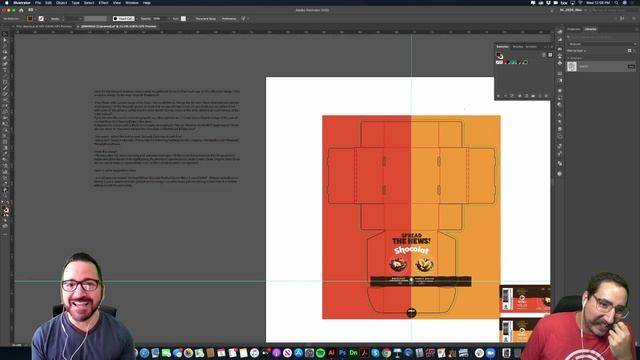Open Spotify in the Dock
Screen dimensions: 640x360
320,353
